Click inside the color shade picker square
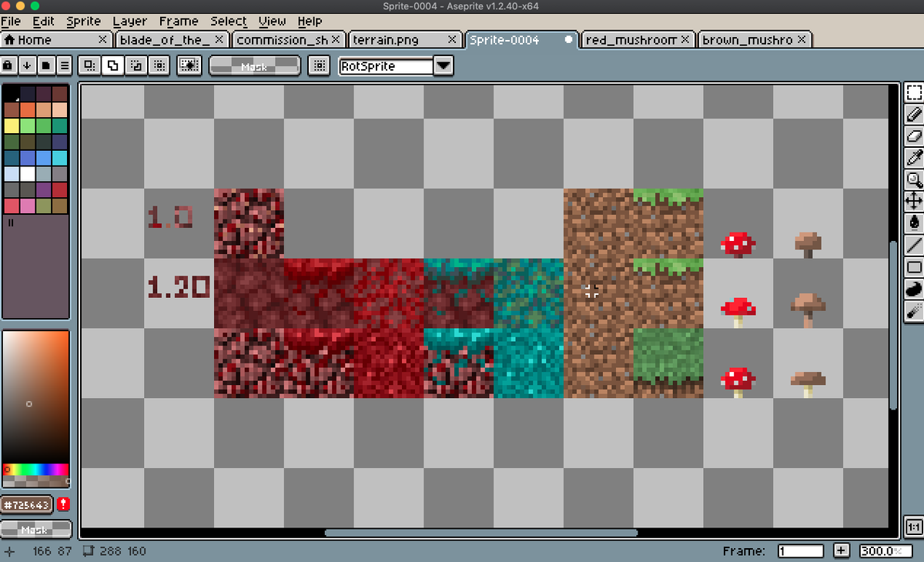 [36, 397]
